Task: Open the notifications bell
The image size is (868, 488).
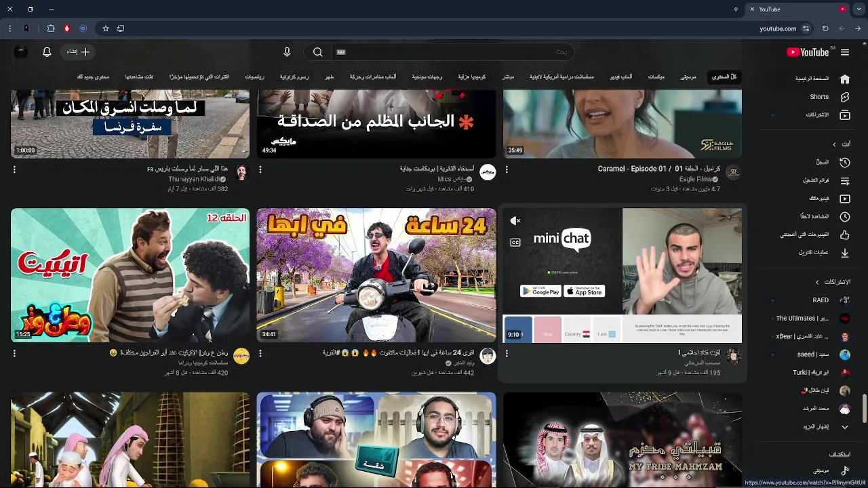Action: (x=47, y=52)
